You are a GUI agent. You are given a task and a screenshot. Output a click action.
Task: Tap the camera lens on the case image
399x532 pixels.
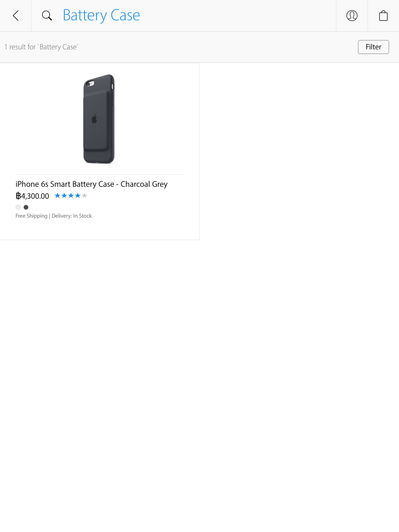[x=89, y=84]
